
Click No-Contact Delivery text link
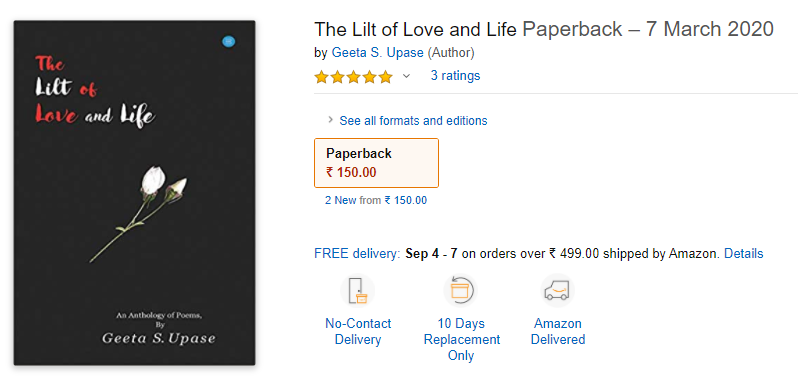(x=358, y=331)
